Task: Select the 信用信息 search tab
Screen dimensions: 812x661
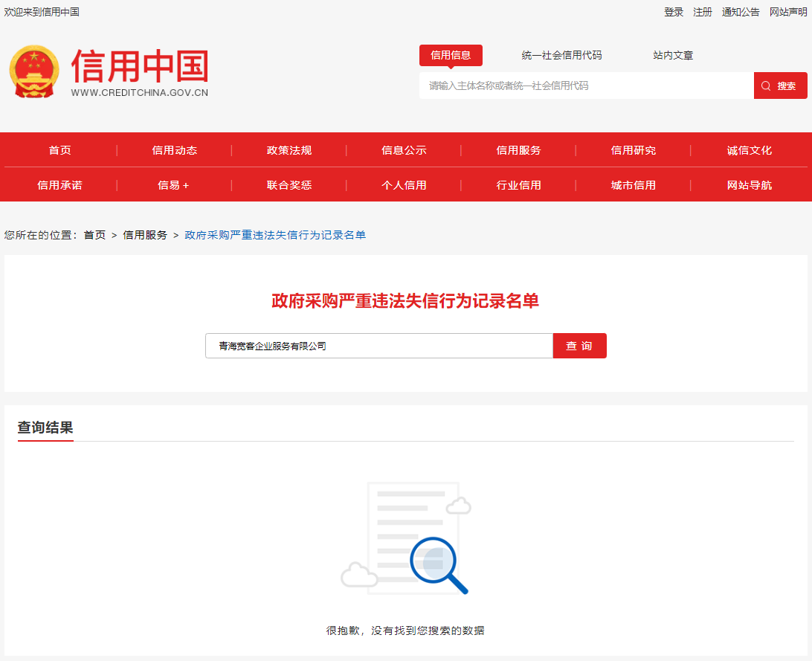Action: (x=451, y=55)
